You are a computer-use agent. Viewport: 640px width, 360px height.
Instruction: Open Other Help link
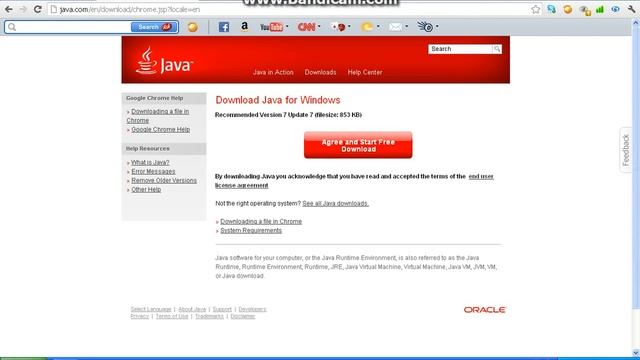(x=146, y=190)
